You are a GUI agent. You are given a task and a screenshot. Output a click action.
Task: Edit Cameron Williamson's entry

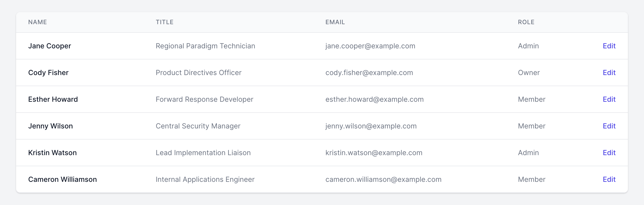pos(609,179)
